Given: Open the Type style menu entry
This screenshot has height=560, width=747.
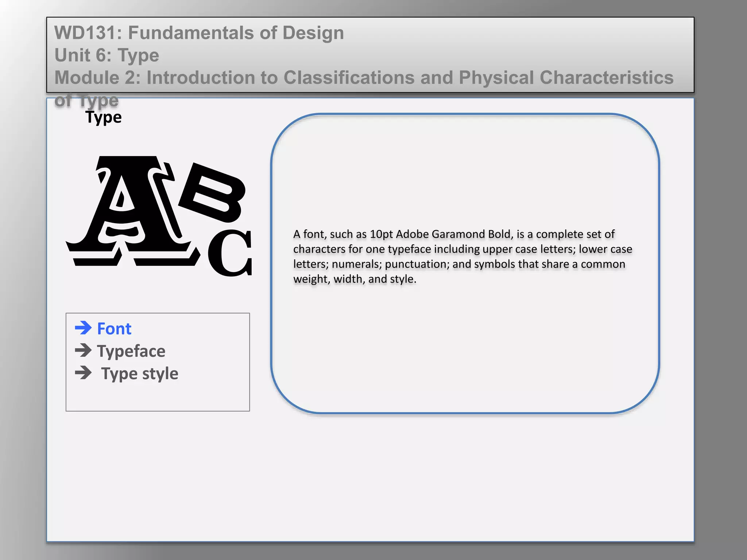Looking at the screenshot, I should click(140, 374).
